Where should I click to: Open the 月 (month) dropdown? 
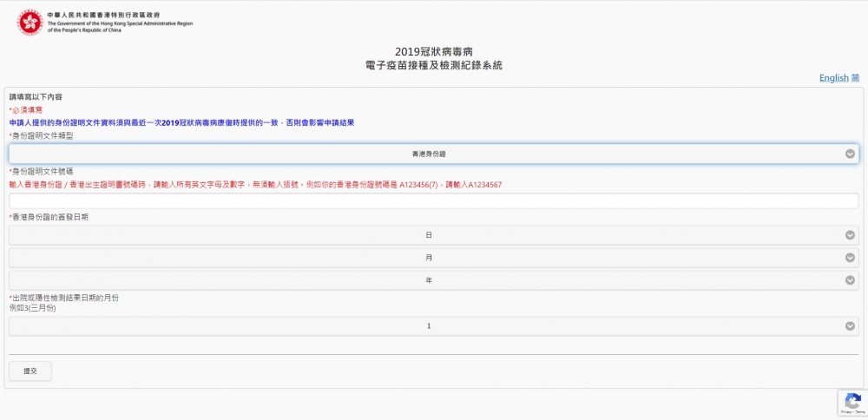[x=433, y=258]
